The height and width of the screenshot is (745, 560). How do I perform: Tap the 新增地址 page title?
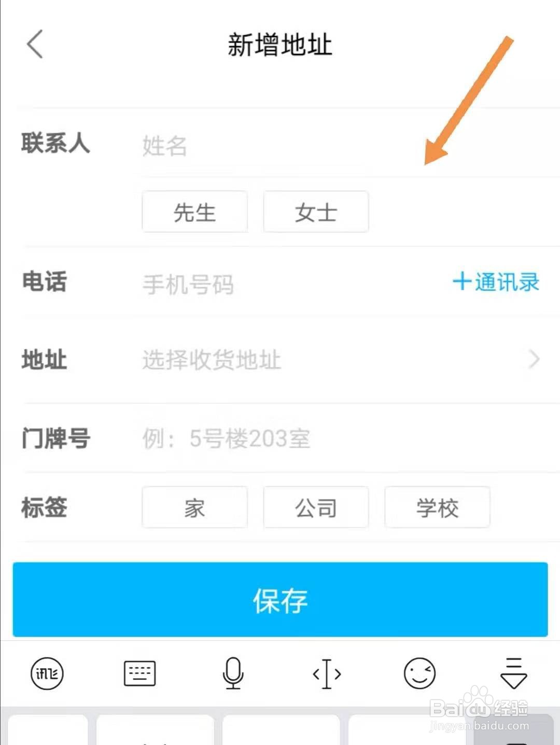280,45
